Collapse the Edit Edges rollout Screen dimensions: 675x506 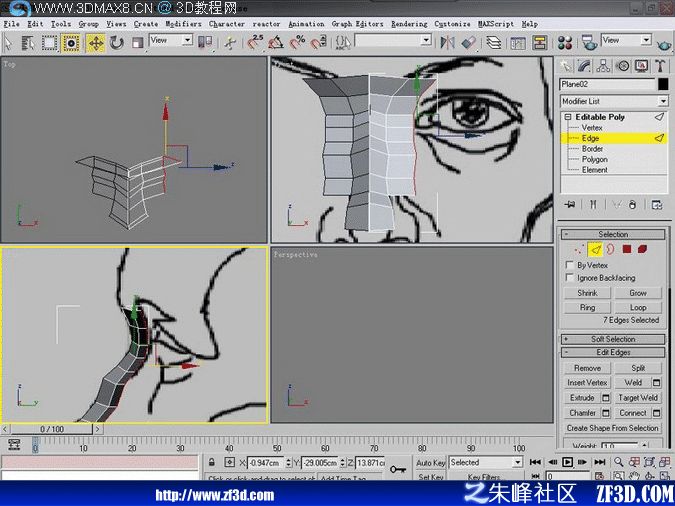tap(613, 352)
